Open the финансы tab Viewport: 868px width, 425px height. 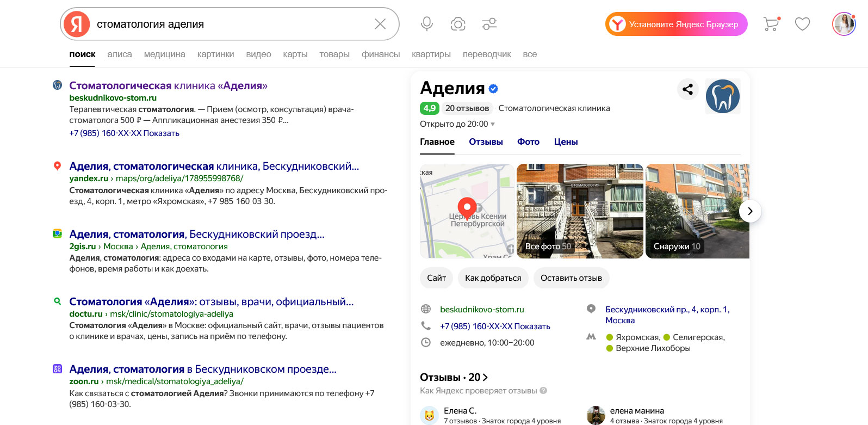[x=381, y=54]
